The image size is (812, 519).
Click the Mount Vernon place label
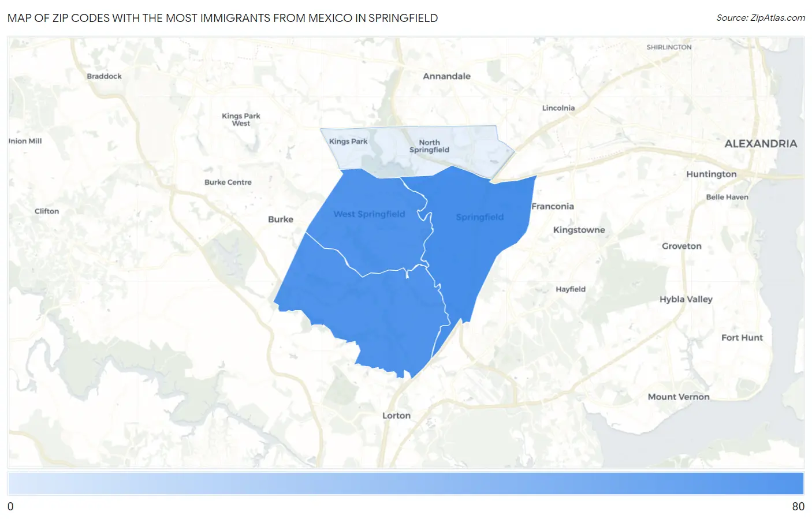point(679,397)
